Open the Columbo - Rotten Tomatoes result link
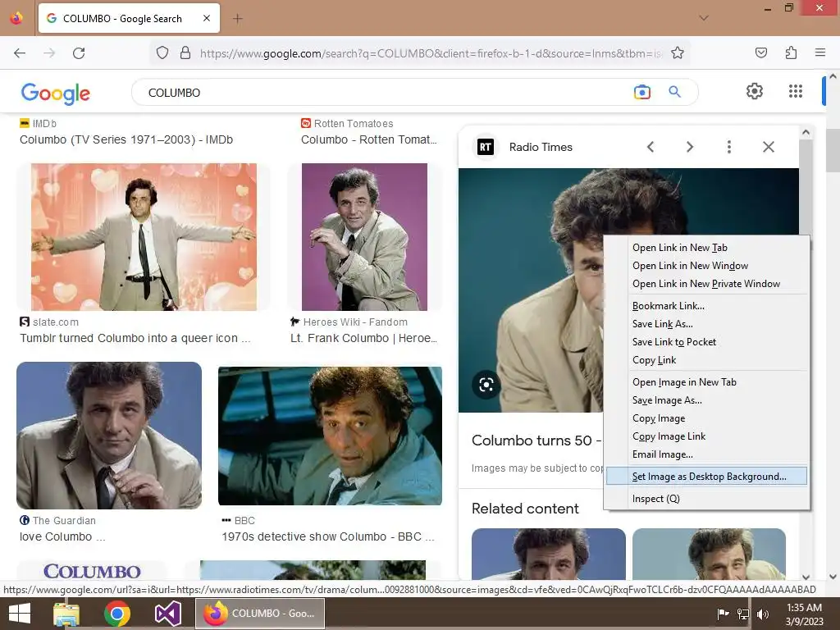840x630 pixels. click(x=368, y=139)
